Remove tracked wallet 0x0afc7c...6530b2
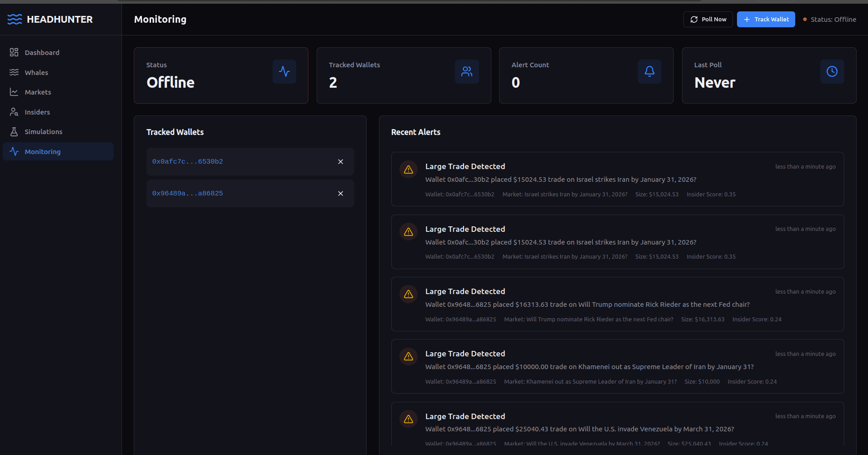 (340, 162)
